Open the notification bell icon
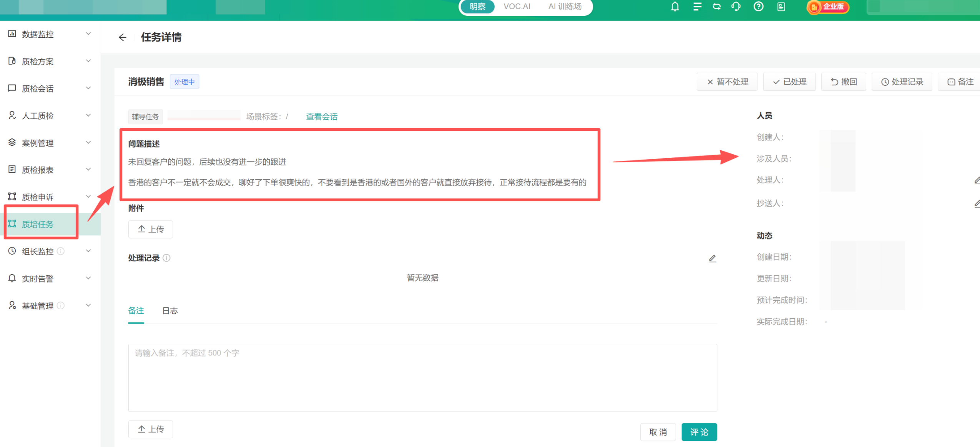The width and height of the screenshot is (980, 447). click(674, 7)
